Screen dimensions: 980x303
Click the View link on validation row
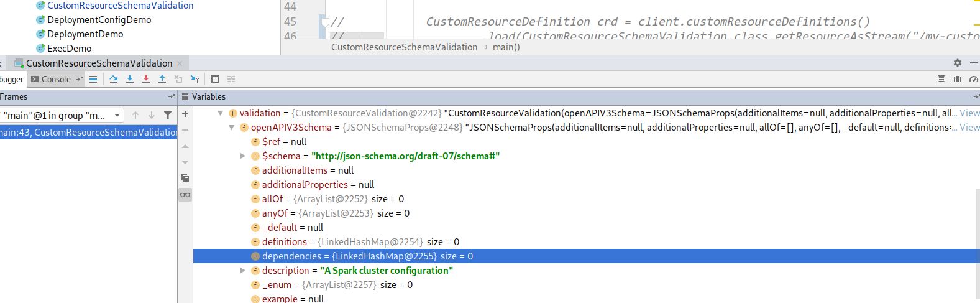[x=969, y=113]
